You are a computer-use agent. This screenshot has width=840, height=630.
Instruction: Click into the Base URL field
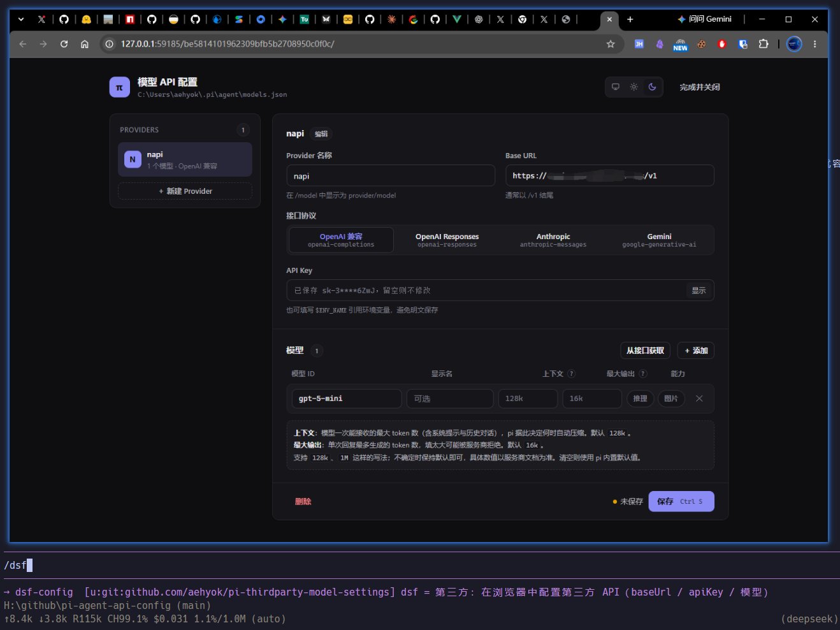(609, 176)
